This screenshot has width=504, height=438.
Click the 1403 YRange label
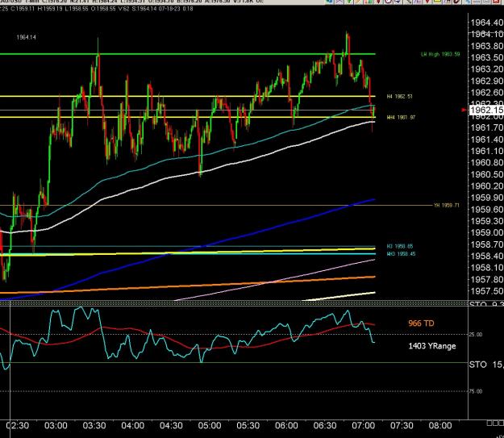click(432, 346)
